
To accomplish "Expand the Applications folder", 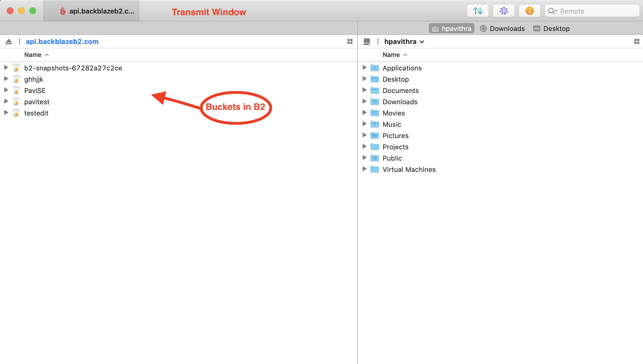I will (364, 68).
